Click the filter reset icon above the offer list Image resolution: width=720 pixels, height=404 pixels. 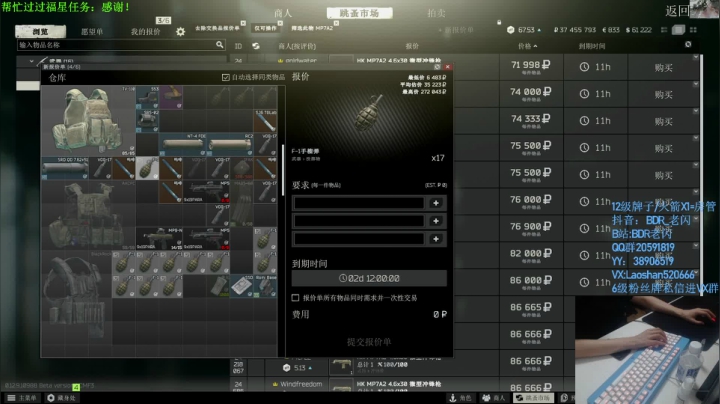[688, 45]
